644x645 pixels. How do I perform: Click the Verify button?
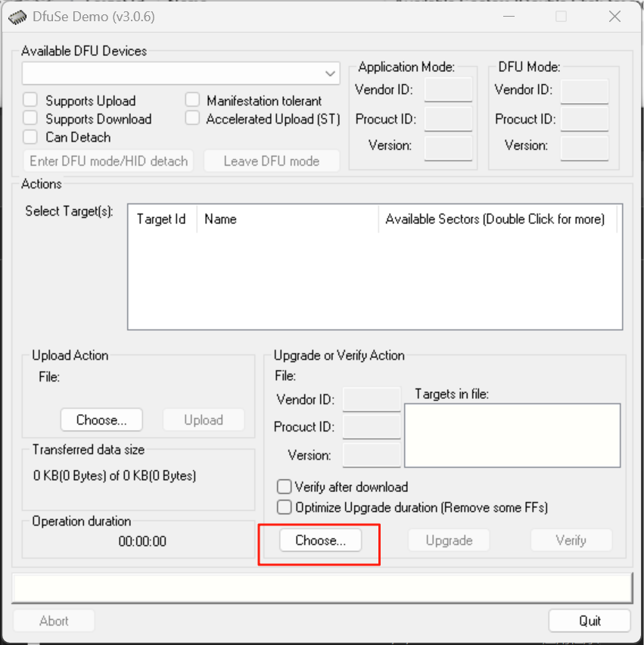(x=571, y=540)
